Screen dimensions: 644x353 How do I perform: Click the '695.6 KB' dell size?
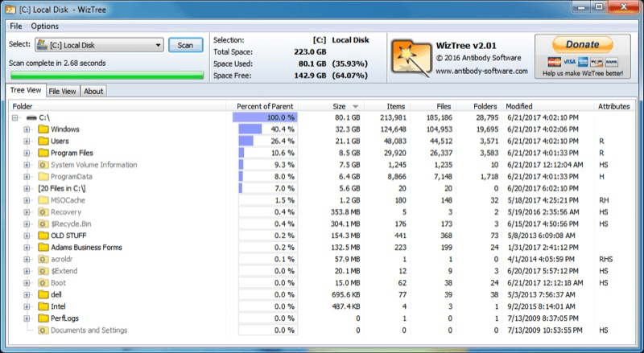tap(346, 295)
